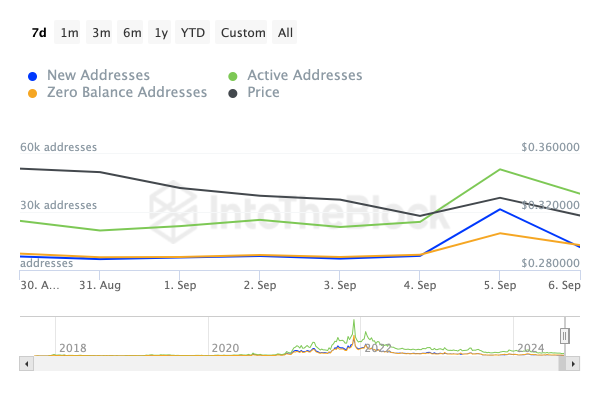The width and height of the screenshot is (600, 400).
Task: Show the 3m time range
Action: click(x=101, y=32)
